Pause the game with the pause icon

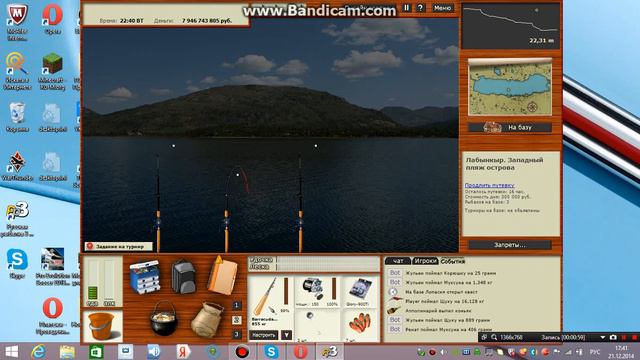coord(407,8)
